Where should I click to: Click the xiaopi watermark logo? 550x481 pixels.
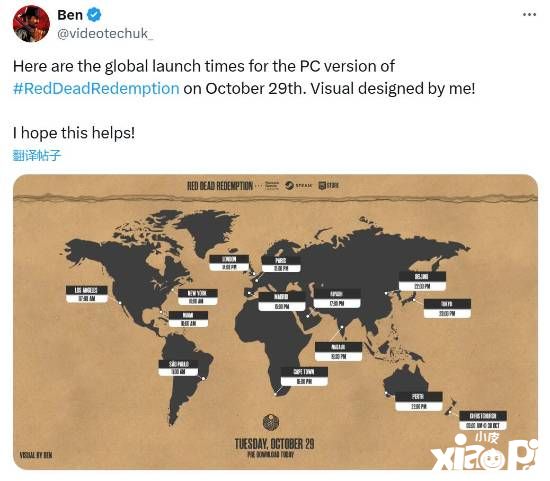484,453
